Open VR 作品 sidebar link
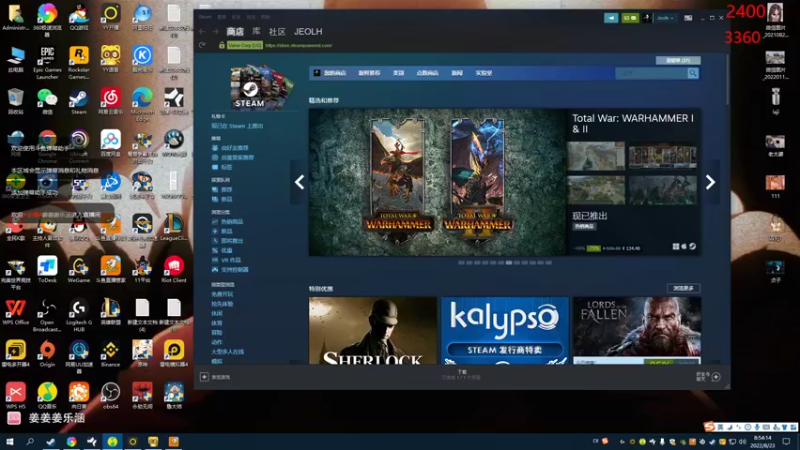The image size is (800, 450). tap(231, 260)
